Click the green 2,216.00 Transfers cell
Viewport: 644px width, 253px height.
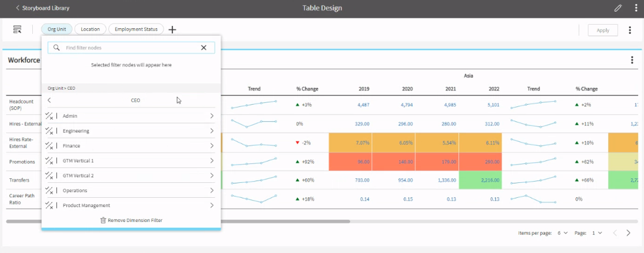[480, 180]
